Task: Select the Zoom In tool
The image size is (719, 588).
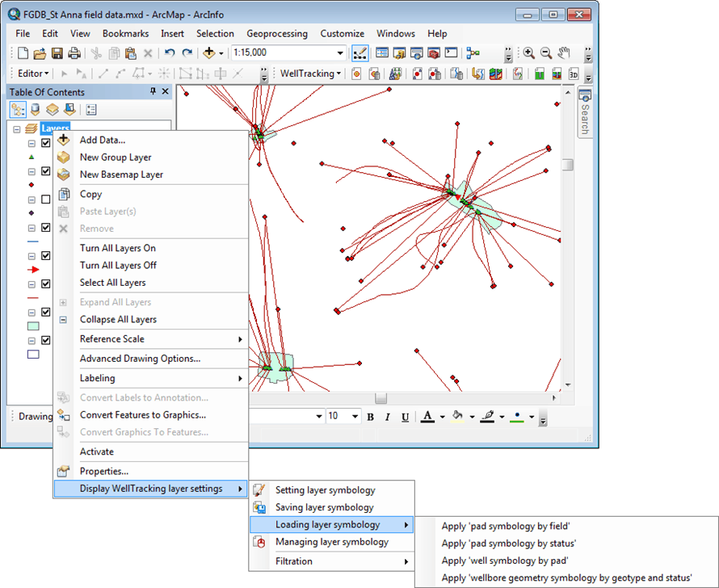Action: tap(528, 53)
